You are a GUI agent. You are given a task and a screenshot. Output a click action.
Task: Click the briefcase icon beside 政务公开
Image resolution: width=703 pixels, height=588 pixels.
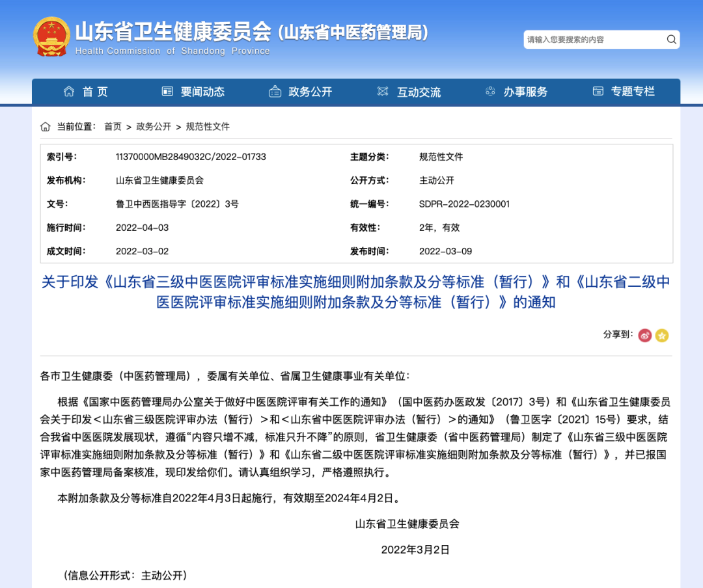click(x=275, y=91)
